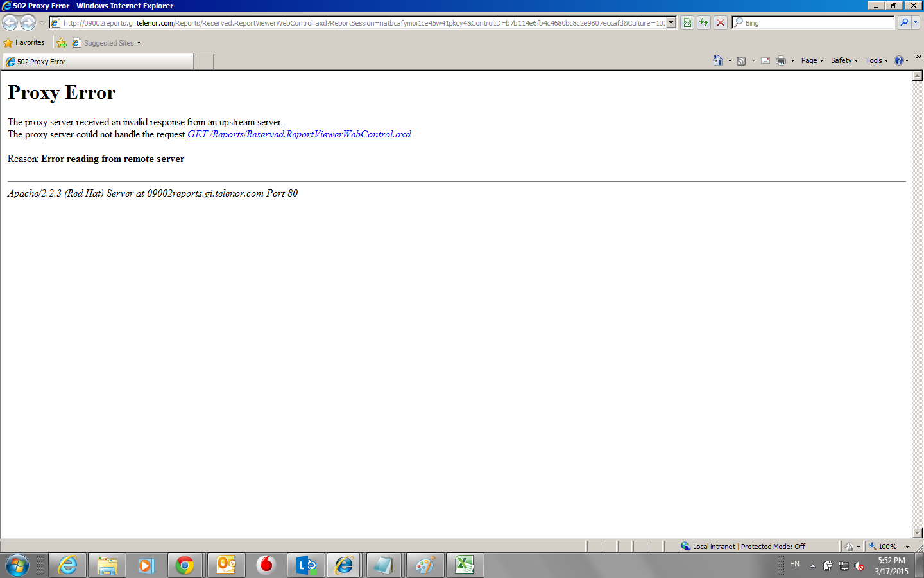Click the Add to Favorites Bar star icon
This screenshot has height=578, width=924.
(x=62, y=43)
